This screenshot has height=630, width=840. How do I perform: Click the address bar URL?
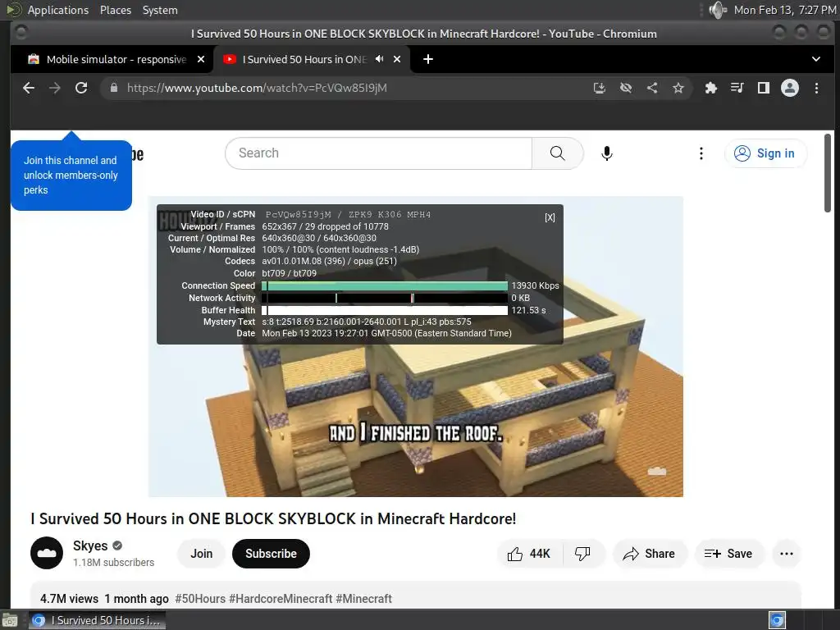tap(257, 88)
